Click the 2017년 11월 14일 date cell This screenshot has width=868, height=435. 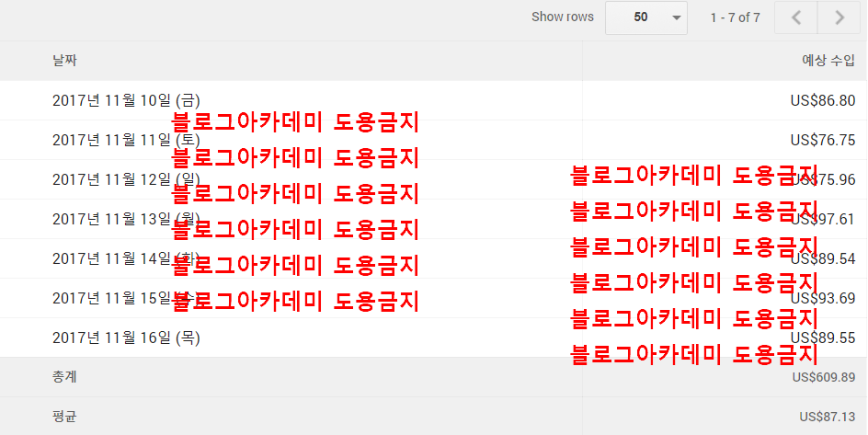(x=110, y=258)
